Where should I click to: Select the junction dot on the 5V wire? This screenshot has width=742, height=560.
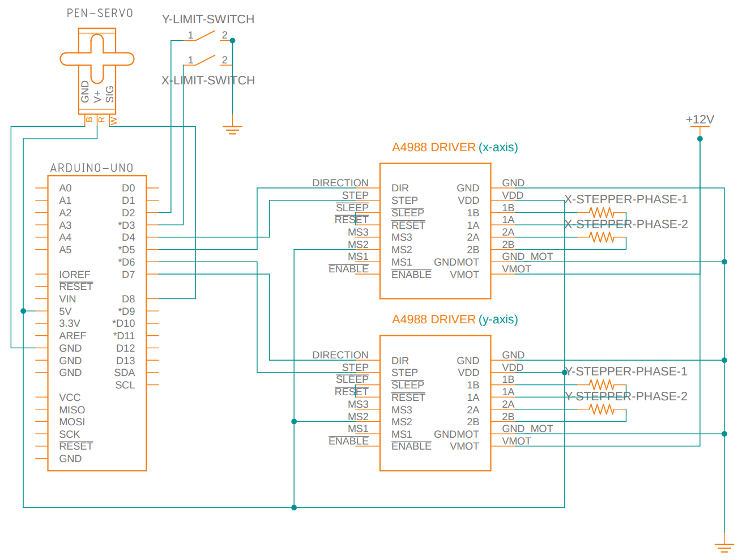point(23,311)
